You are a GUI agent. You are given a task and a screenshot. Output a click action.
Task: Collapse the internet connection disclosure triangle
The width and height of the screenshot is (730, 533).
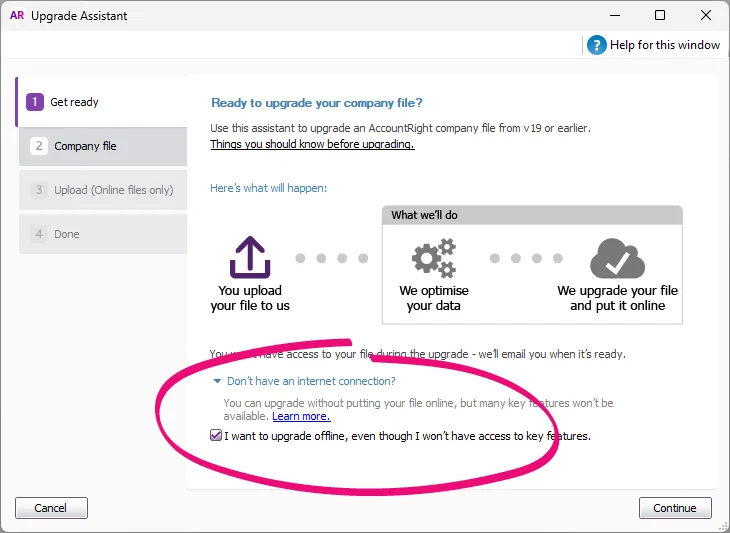click(216, 381)
